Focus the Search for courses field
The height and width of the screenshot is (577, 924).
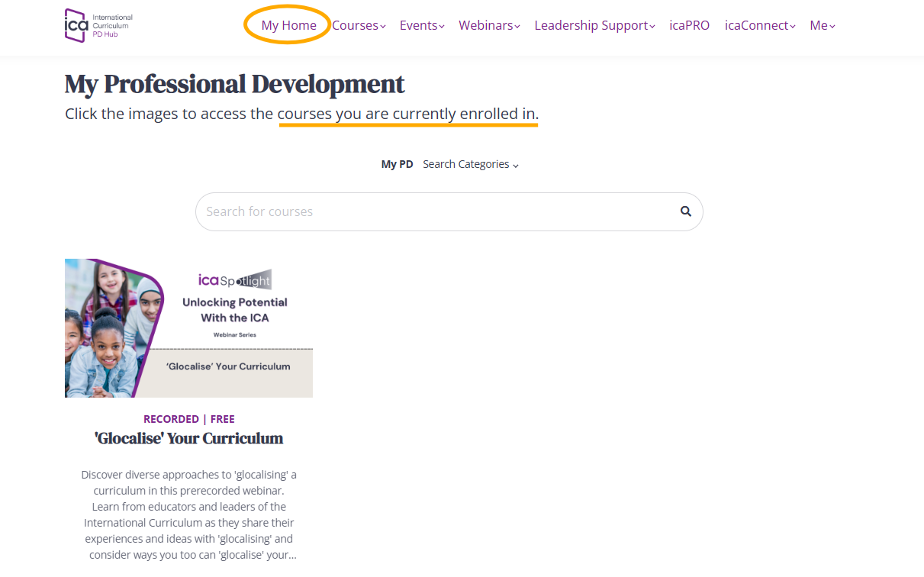[435, 211]
